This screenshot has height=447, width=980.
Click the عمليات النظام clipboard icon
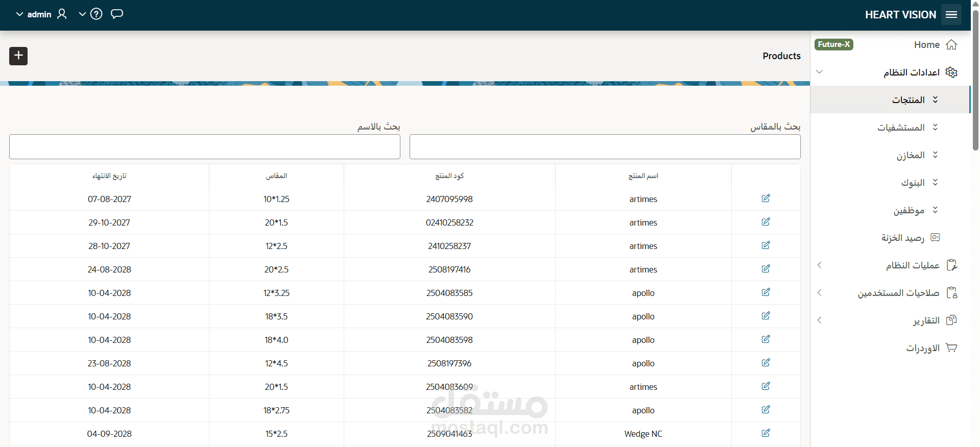coord(951,265)
